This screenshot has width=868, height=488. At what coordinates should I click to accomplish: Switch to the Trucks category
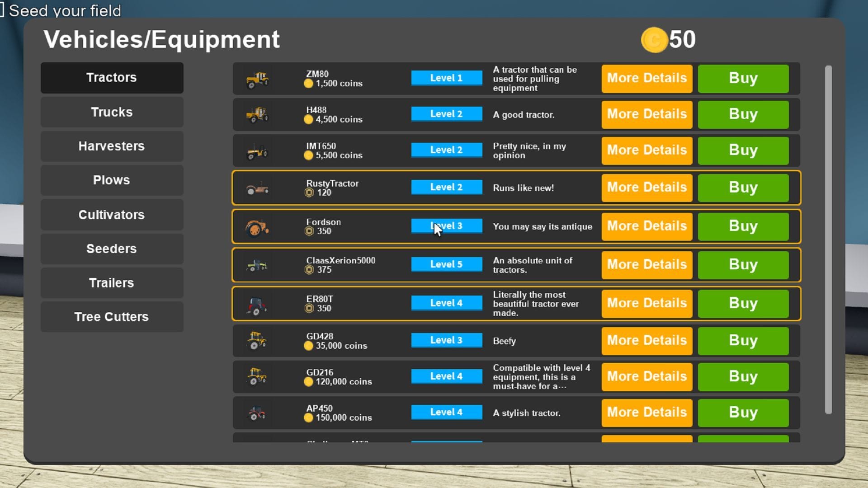(x=112, y=112)
